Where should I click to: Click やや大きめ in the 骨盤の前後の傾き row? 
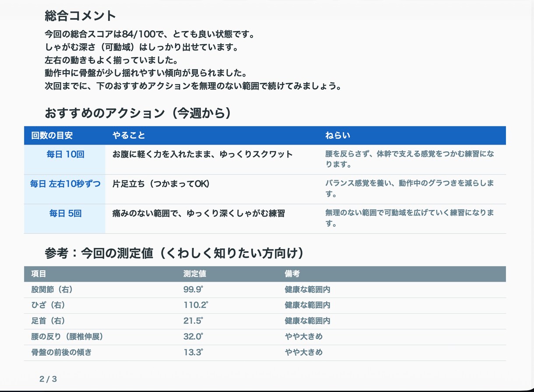(x=304, y=353)
